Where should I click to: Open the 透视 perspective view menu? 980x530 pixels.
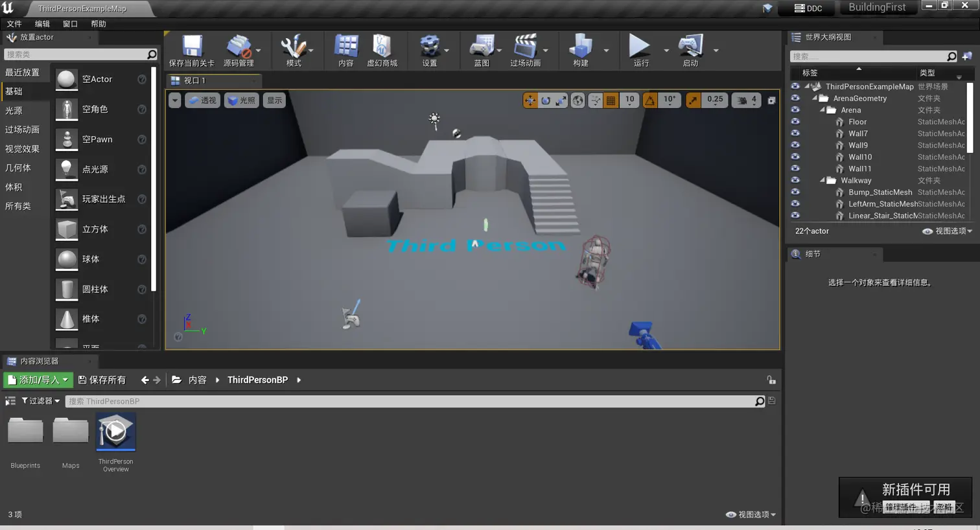point(202,100)
